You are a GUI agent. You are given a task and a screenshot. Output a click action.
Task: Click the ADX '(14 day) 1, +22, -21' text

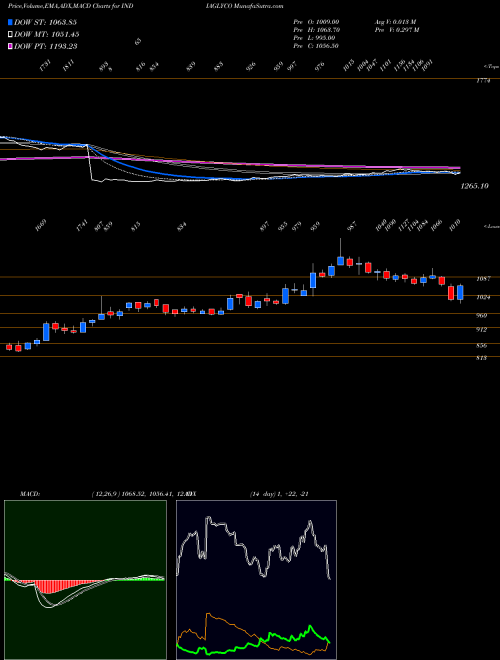[x=279, y=494]
